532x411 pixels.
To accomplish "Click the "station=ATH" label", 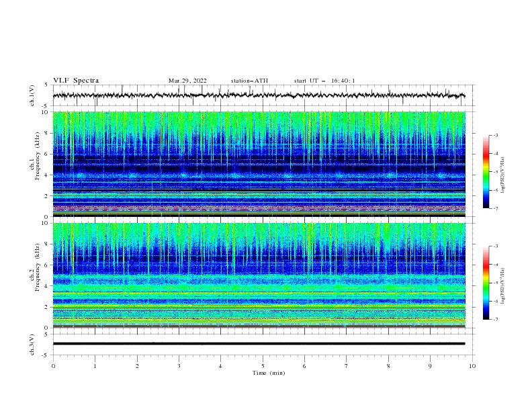I will 249,81.
